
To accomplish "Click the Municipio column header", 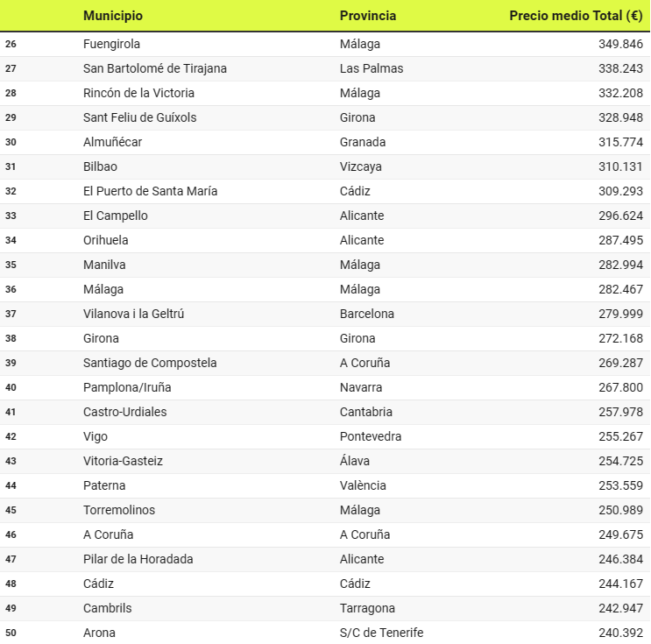I will point(113,16).
